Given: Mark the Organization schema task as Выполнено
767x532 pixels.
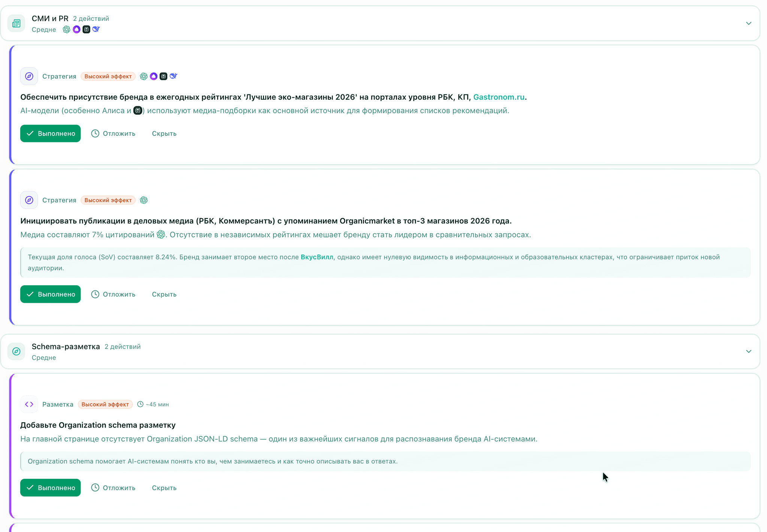Looking at the screenshot, I should click(x=50, y=487).
